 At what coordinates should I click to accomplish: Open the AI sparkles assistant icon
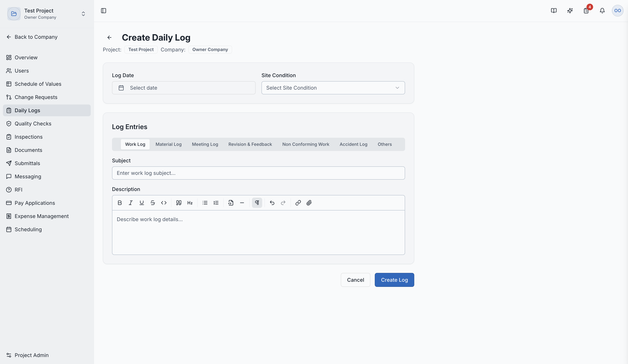pyautogui.click(x=570, y=11)
